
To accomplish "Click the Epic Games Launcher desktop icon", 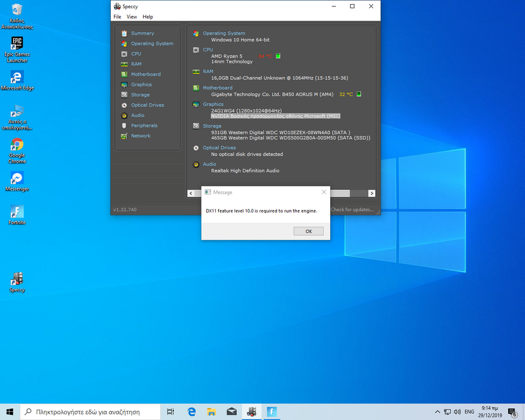I will point(17,50).
